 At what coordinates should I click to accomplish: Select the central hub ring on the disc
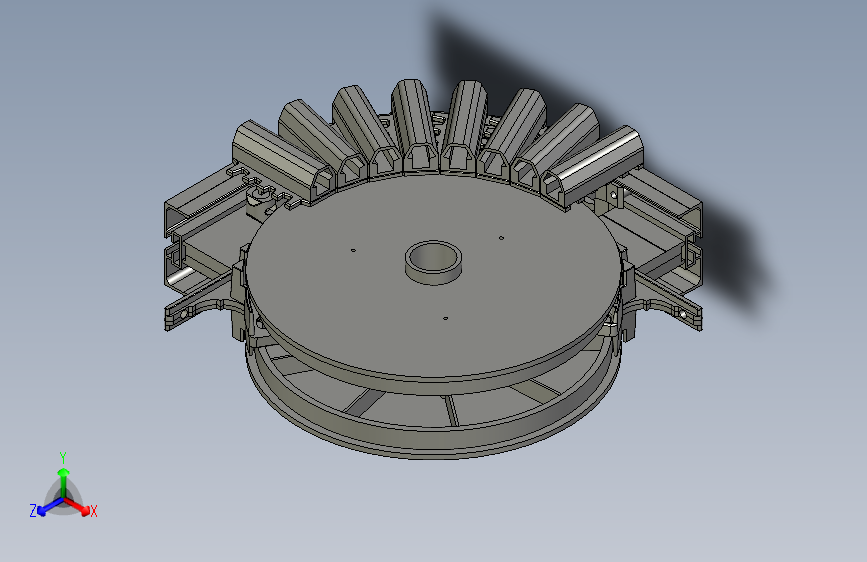(x=434, y=263)
